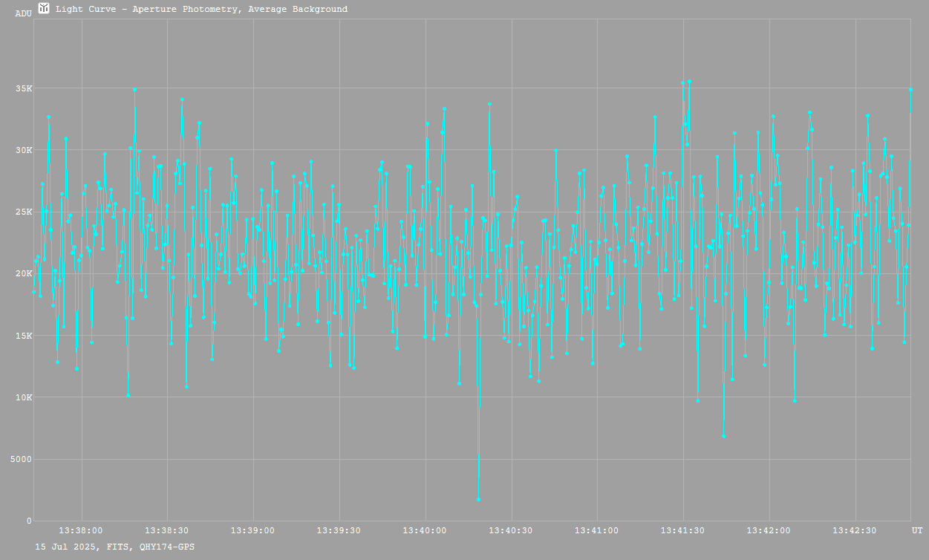The height and width of the screenshot is (560, 929).
Task: Click the 13:42:00 time axis label
Action: tap(769, 530)
